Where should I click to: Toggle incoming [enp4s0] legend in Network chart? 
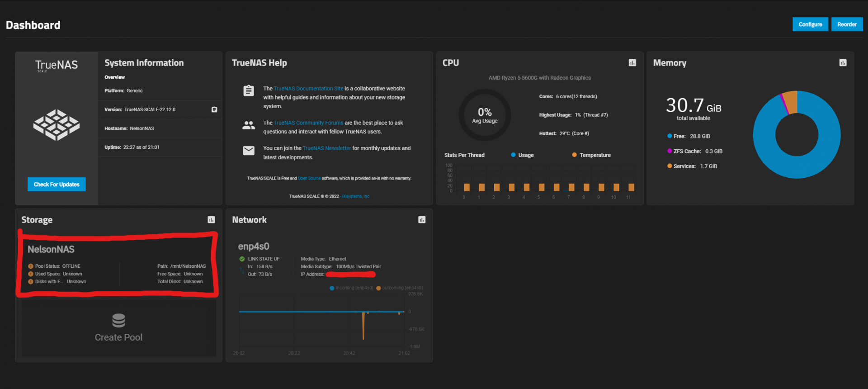(351, 288)
